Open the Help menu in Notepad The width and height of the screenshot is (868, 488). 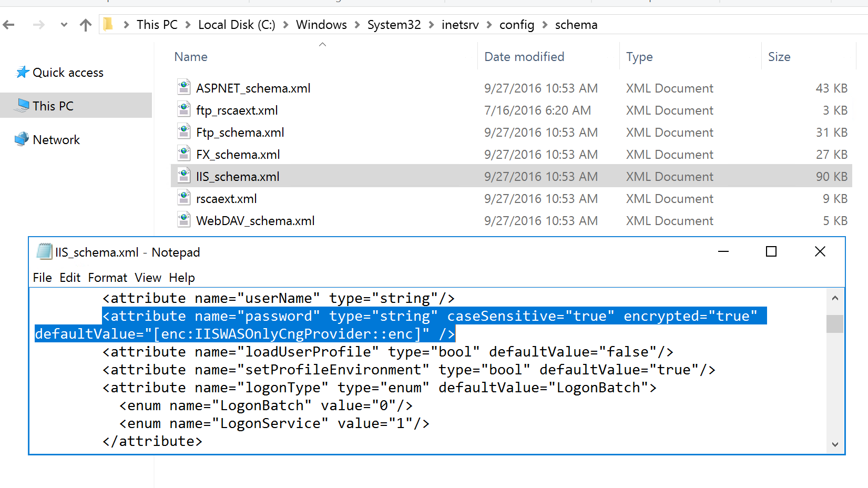click(x=182, y=278)
